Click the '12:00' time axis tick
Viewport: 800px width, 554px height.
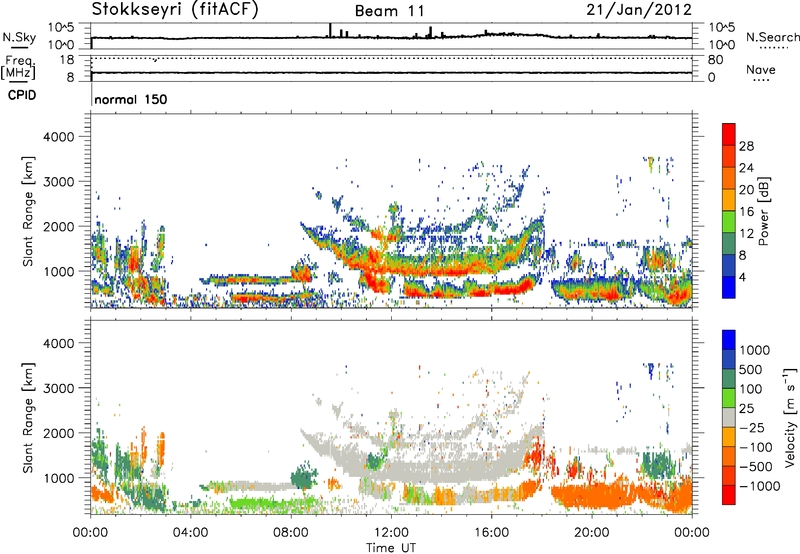coord(391,533)
